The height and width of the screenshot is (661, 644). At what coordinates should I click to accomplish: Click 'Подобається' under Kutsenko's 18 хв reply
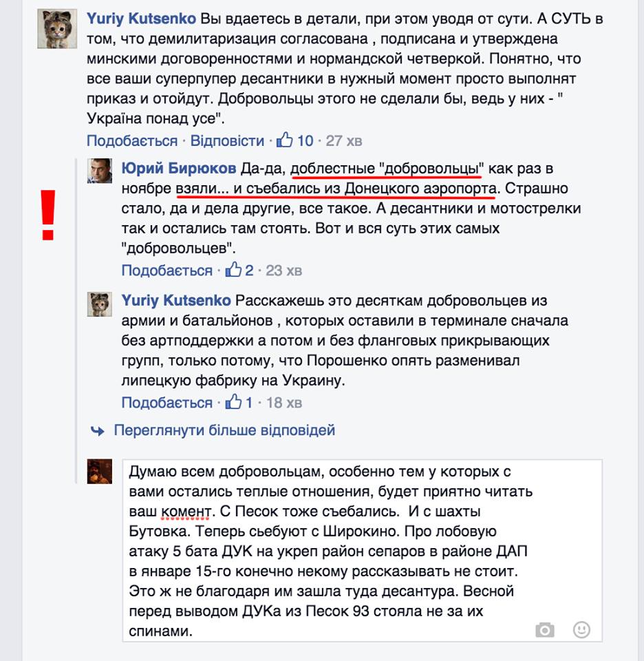click(167, 403)
